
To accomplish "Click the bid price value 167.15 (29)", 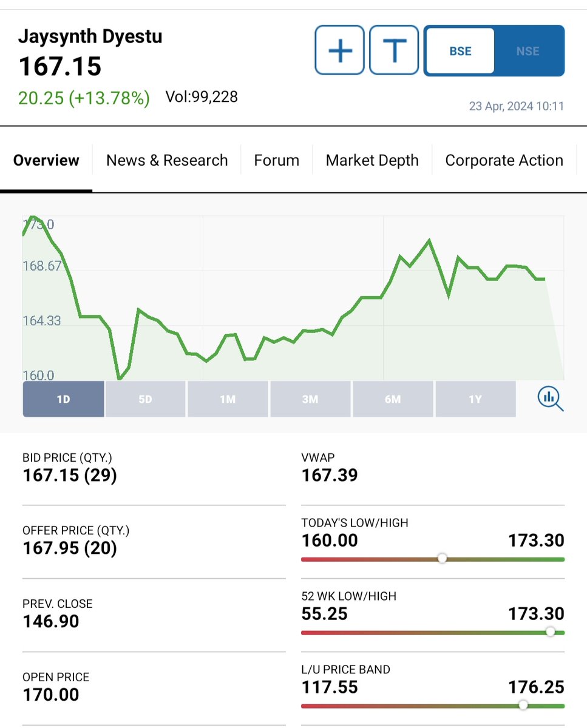I will click(70, 476).
